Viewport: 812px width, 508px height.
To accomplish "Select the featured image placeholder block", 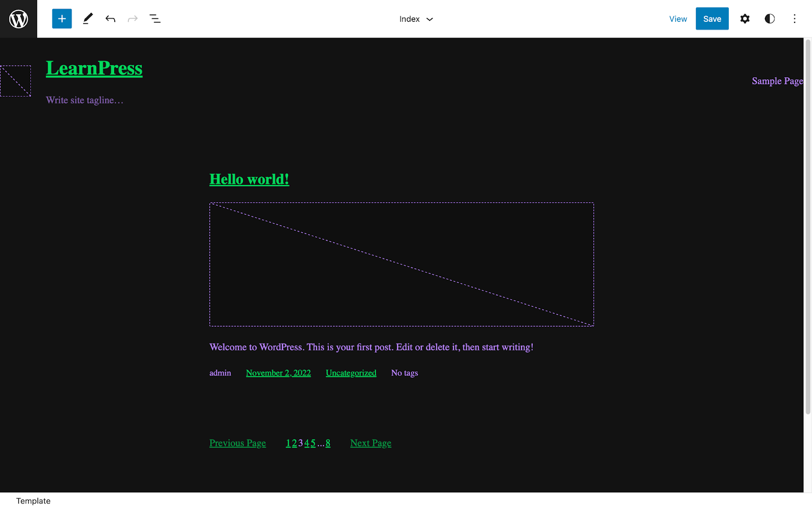I will tap(401, 264).
